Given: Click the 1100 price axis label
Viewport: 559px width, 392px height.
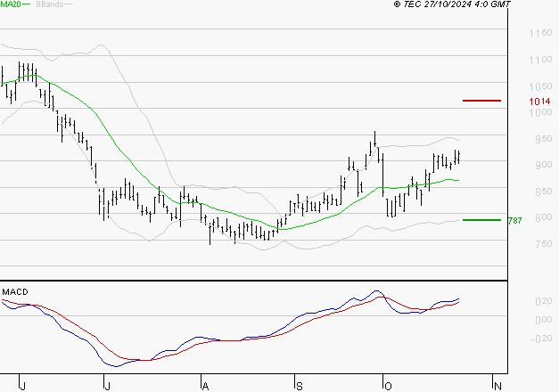Looking at the screenshot, I should click(x=540, y=60).
